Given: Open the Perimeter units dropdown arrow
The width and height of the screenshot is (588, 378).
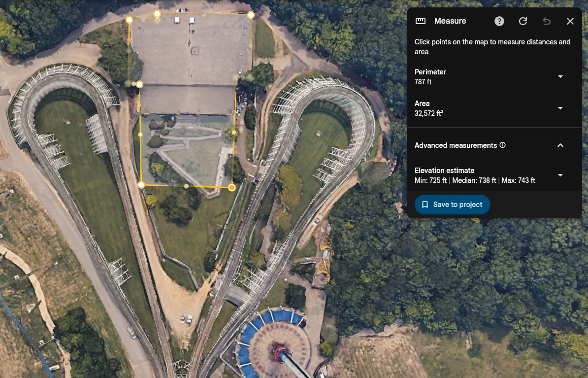Looking at the screenshot, I should click(x=560, y=77).
